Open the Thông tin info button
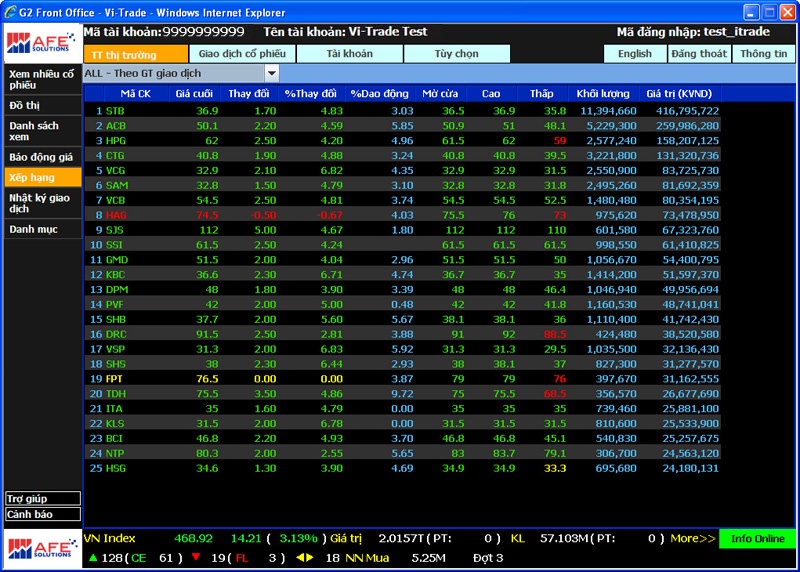Viewport: 800px width, 572px height. [763, 54]
